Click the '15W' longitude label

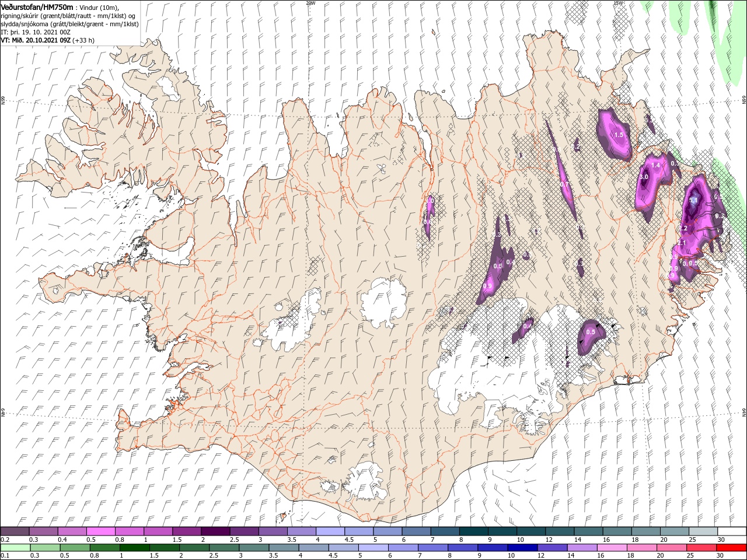coord(617,3)
